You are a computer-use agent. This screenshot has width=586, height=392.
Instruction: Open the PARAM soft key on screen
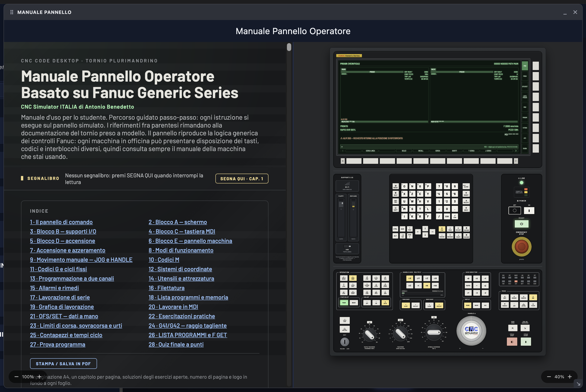525,118
